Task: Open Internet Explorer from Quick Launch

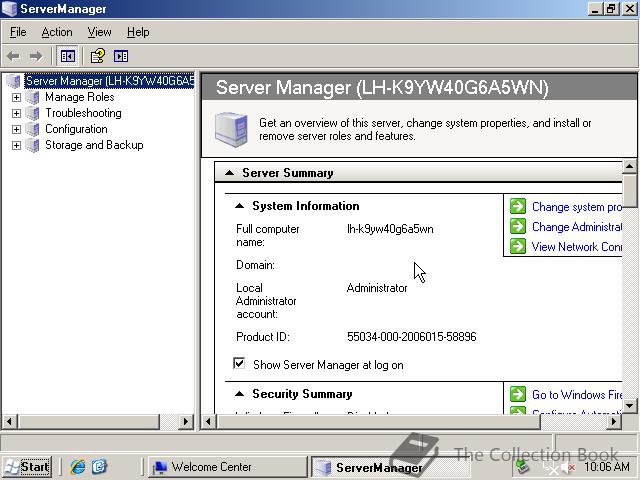Action: 78,467
